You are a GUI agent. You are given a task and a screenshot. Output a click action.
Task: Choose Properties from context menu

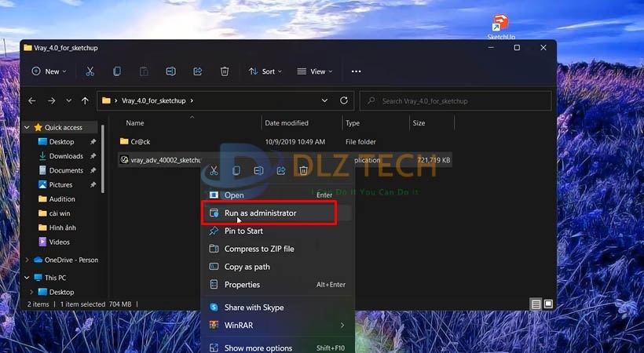click(242, 285)
